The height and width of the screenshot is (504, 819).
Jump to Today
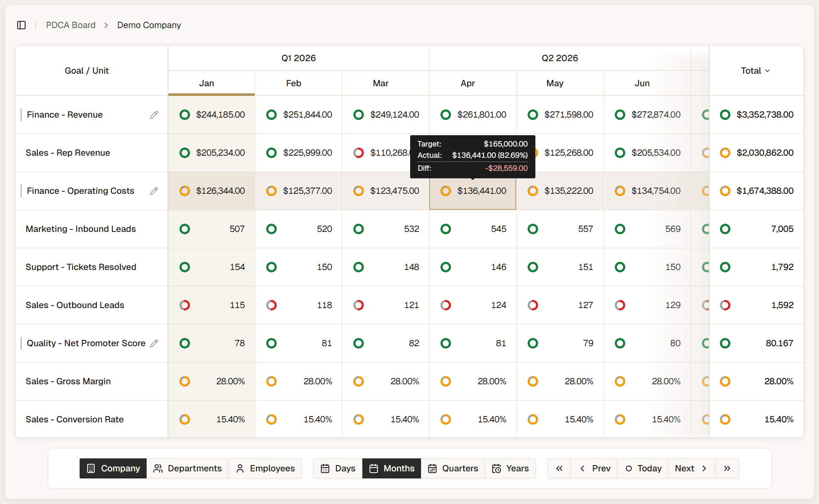point(643,468)
